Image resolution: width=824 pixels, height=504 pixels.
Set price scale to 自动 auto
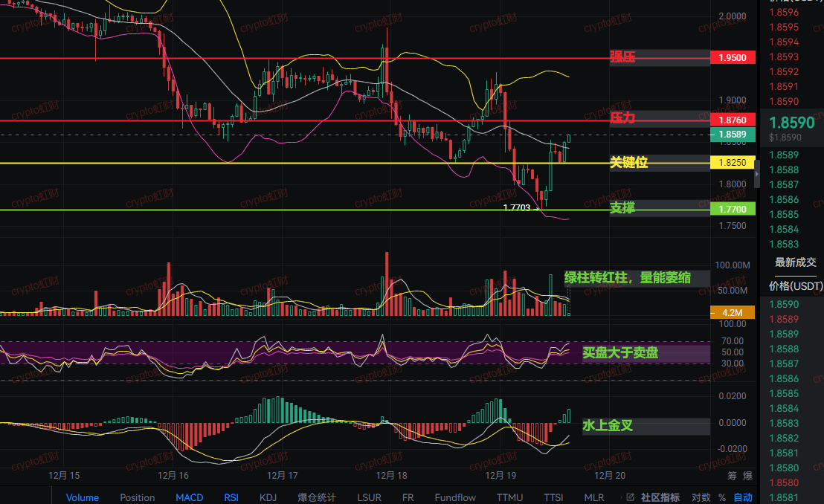pos(743,497)
